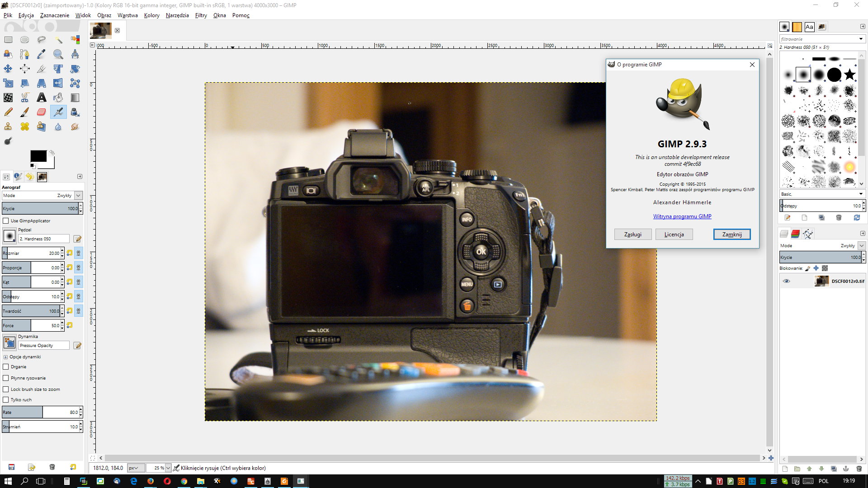868x488 pixels.
Task: Expand Opcje dynamiki section
Action: 5,357
